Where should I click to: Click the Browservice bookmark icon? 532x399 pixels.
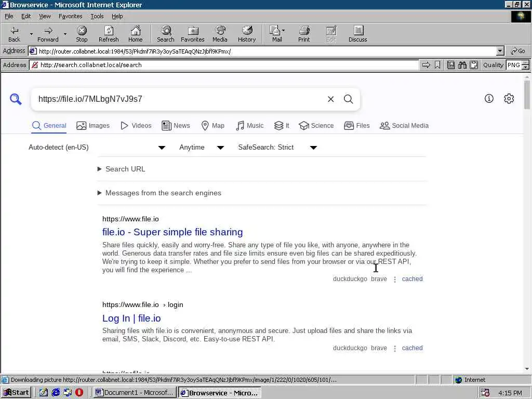coord(437,65)
